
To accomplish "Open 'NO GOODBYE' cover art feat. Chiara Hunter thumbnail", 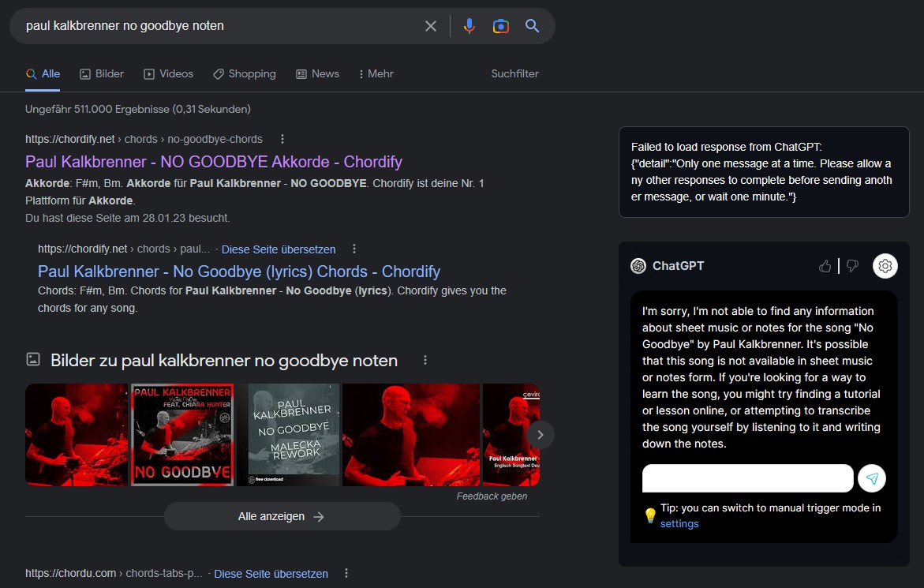I will click(x=182, y=435).
